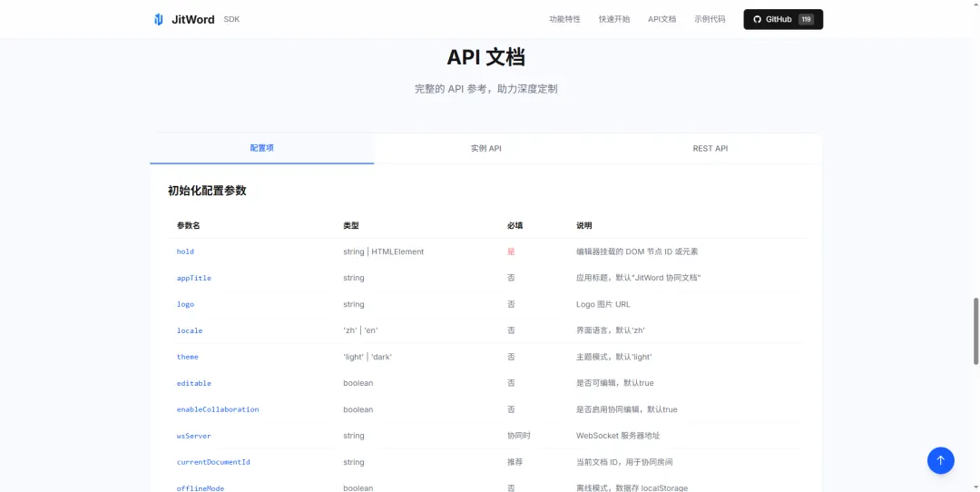The height and width of the screenshot is (492, 980).
Task: Click the GitHub star count badge 119
Action: pos(807,19)
